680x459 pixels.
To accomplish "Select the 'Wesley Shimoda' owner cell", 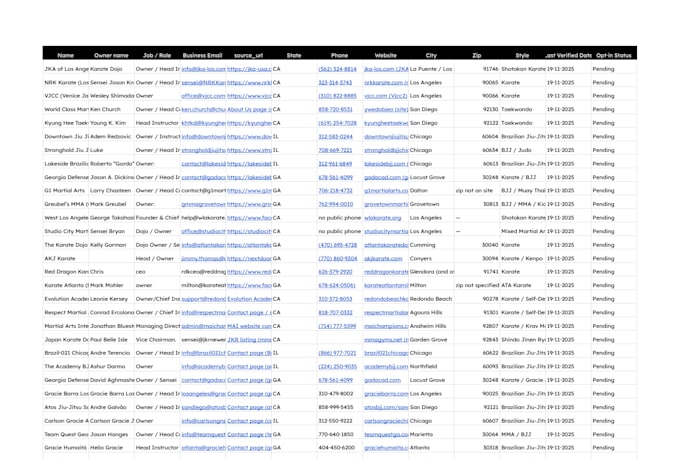I will [112, 96].
